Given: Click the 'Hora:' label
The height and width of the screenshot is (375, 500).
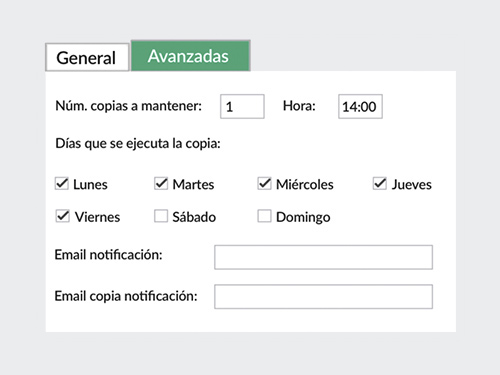Looking at the screenshot, I should coord(299,106).
